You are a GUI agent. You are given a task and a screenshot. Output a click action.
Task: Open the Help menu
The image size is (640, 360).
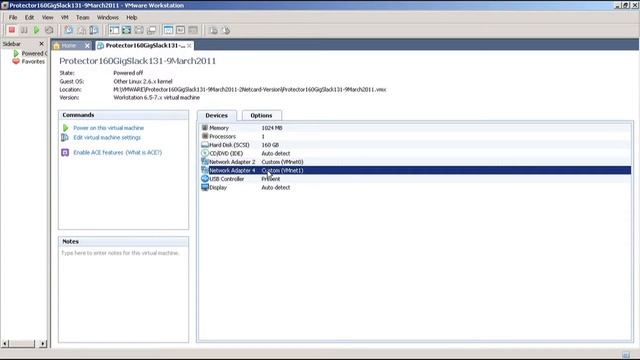tap(131, 18)
